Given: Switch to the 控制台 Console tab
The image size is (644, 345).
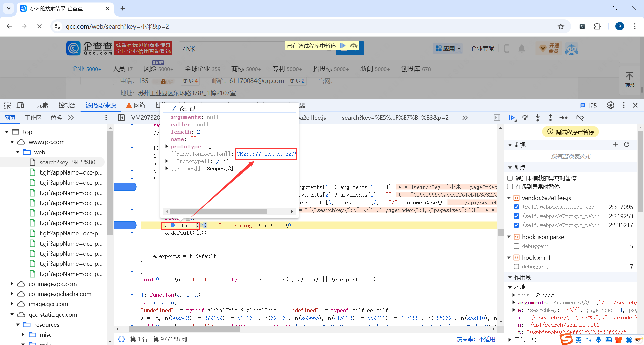Looking at the screenshot, I should pos(67,105).
